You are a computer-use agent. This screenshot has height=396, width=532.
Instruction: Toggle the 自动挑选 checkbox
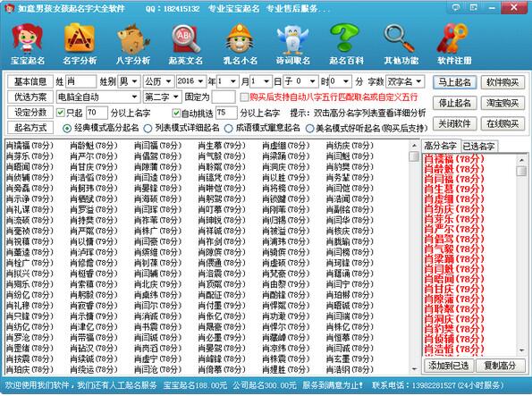[x=176, y=113]
